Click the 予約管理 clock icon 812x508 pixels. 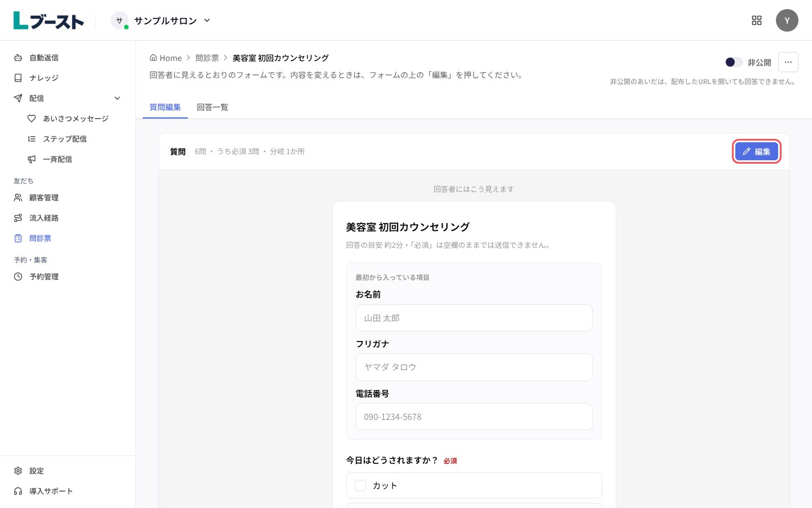pyautogui.click(x=18, y=277)
